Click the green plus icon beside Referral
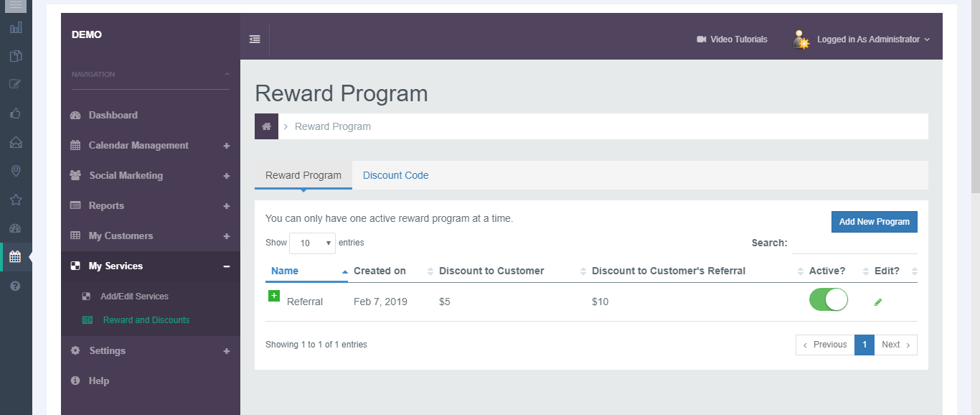Screen dimensions: 980x415 click(273, 296)
